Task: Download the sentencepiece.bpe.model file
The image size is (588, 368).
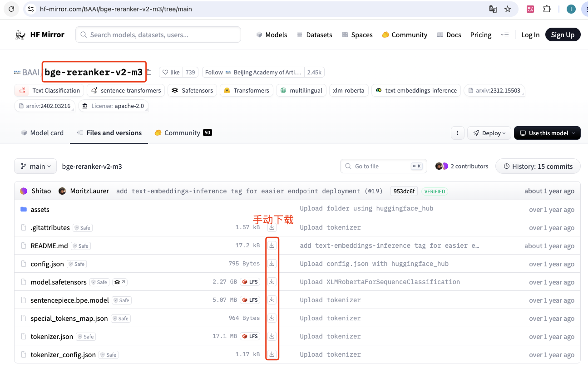Action: [x=272, y=300]
